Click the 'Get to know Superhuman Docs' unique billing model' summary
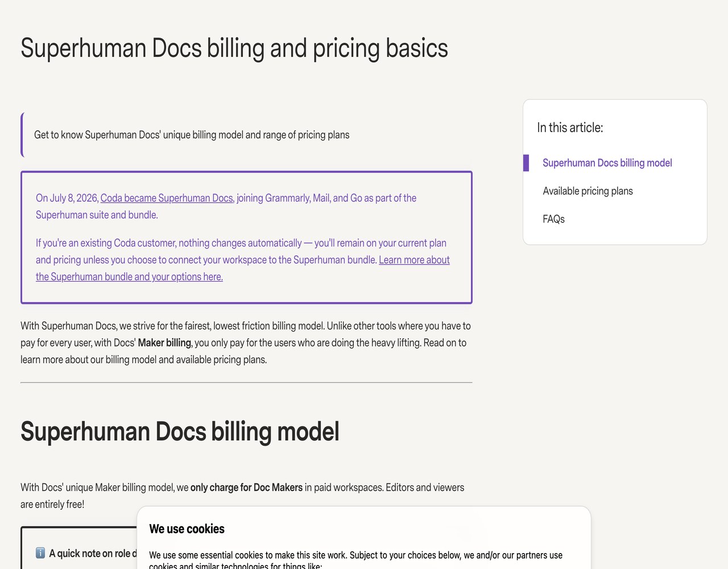The width and height of the screenshot is (728, 569). coord(192,135)
